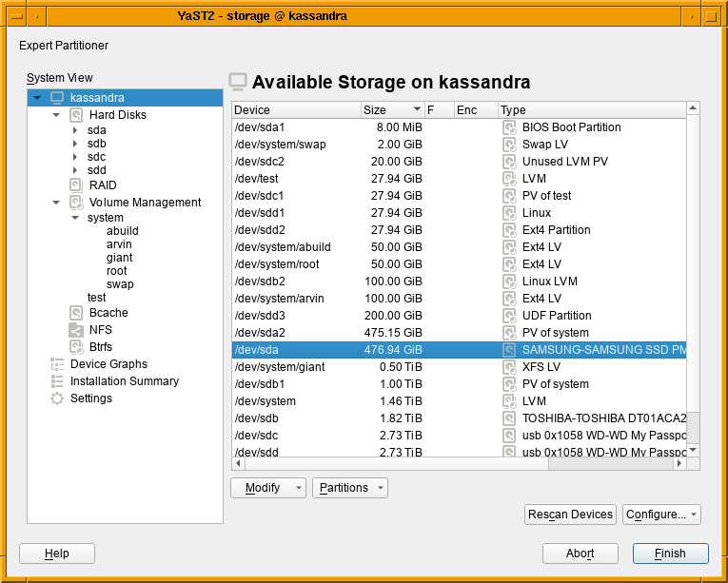Click the Btrfs icon in System View
This screenshot has height=583, width=728.
[x=76, y=347]
